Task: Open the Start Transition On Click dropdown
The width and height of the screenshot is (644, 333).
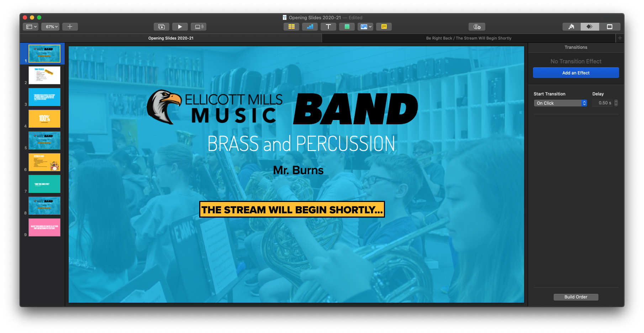Action: 560,103
